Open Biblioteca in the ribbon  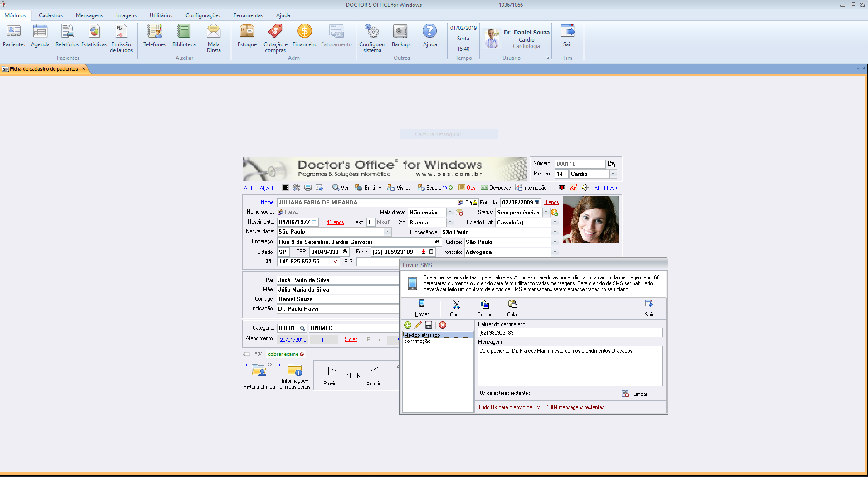click(184, 36)
